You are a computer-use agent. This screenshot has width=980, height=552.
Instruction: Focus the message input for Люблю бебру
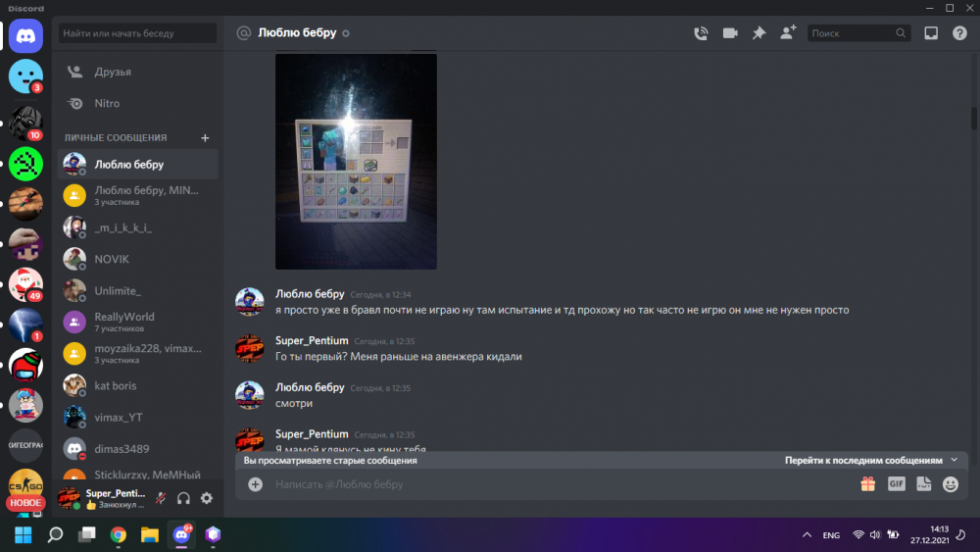(x=563, y=484)
